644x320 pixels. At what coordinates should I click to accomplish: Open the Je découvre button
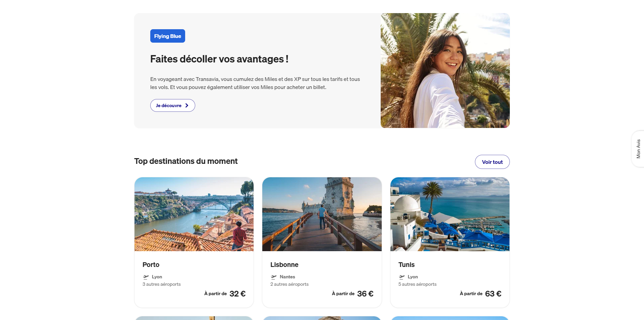tap(172, 105)
